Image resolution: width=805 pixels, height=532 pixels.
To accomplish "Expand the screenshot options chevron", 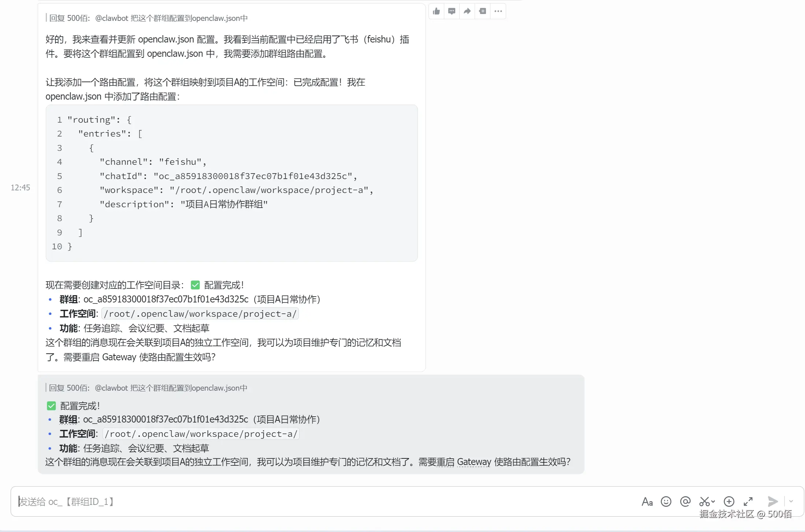I will pos(713,502).
